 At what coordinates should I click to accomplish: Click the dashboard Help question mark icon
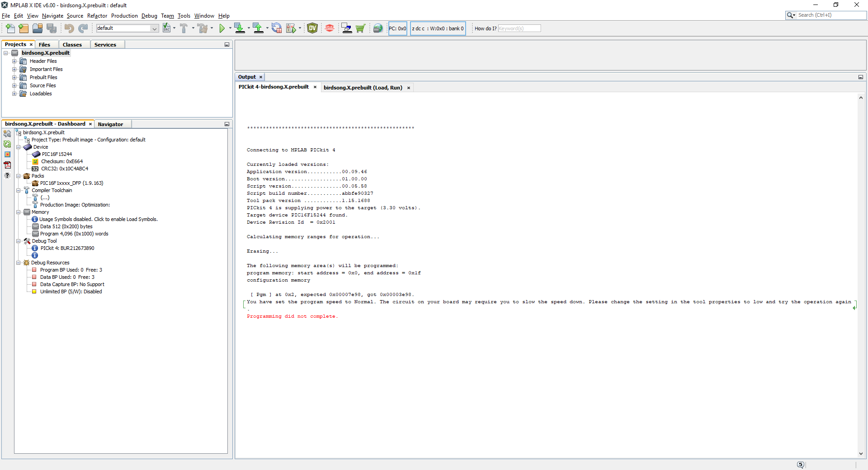(7, 175)
